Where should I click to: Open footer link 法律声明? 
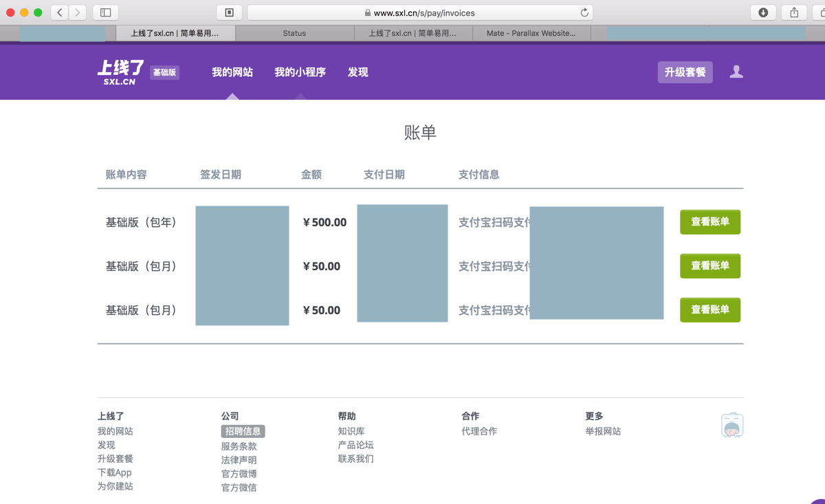(x=239, y=460)
